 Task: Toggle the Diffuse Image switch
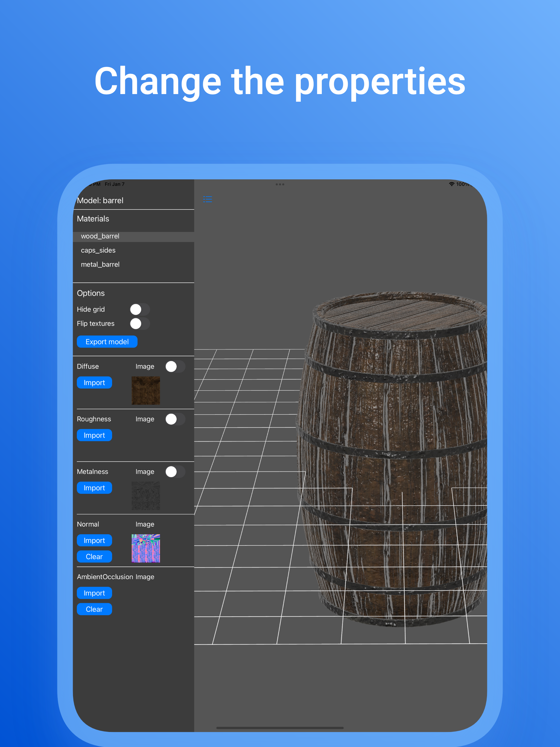coord(175,366)
